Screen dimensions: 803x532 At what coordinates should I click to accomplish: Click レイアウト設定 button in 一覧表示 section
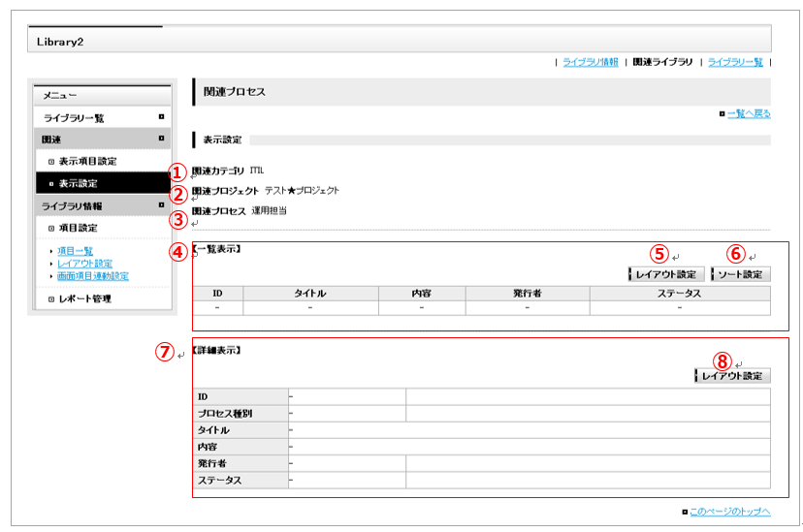tap(665, 274)
